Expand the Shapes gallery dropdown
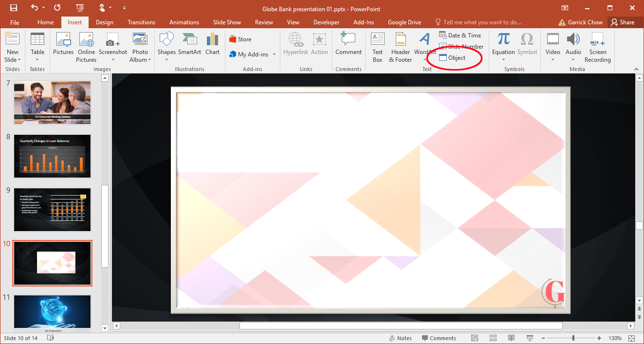Screen dimensions: 644x344 pyautogui.click(x=166, y=60)
